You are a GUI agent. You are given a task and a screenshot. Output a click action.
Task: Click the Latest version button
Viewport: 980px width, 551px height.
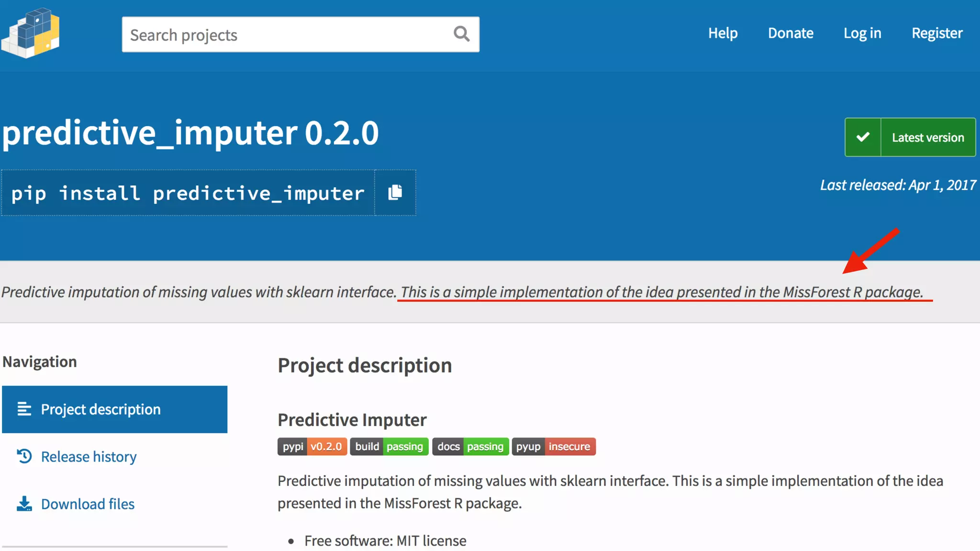(x=927, y=137)
